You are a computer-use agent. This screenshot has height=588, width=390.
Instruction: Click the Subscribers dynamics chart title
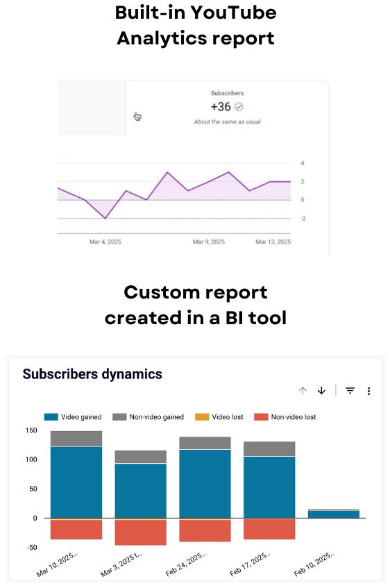pos(92,374)
